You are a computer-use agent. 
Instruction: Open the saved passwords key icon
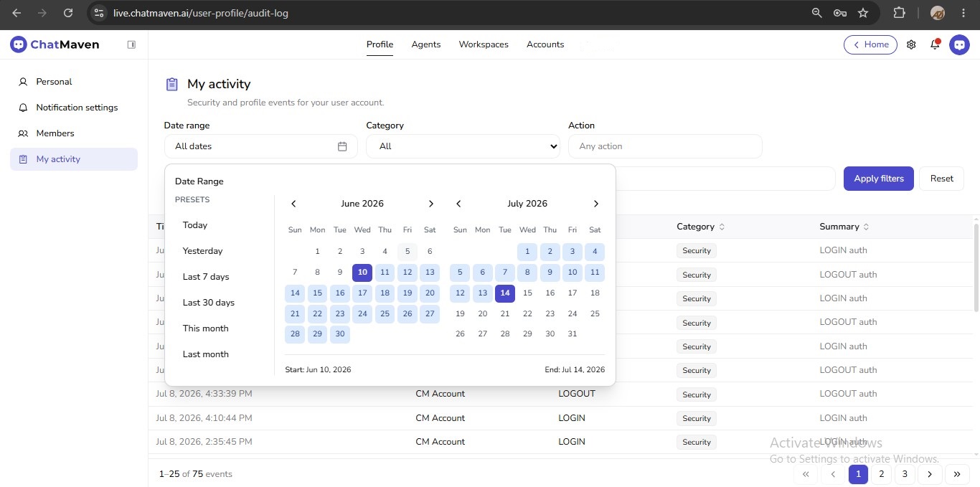[x=840, y=13]
